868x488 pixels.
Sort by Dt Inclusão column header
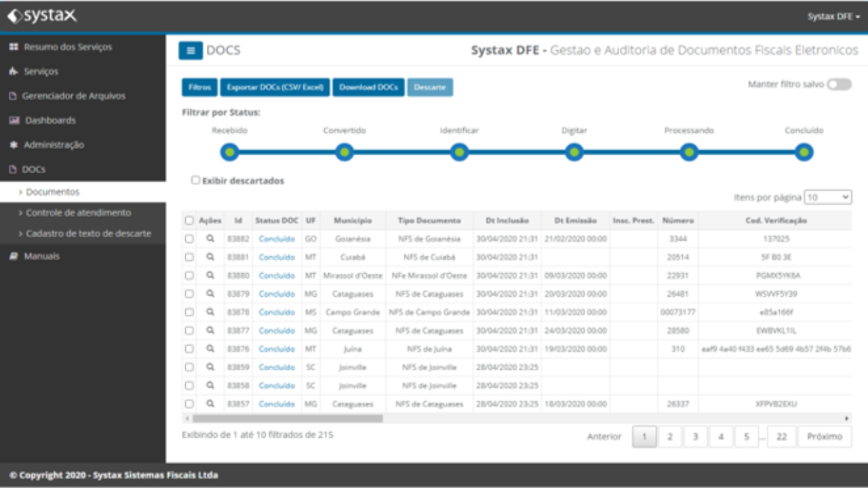(x=507, y=220)
